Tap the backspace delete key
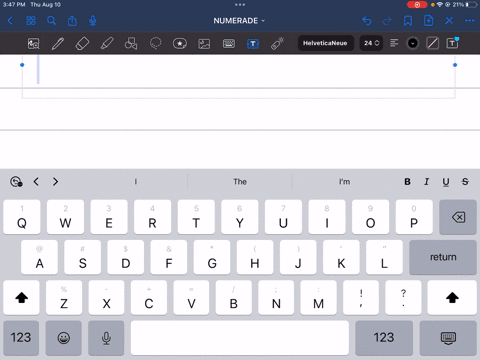Image resolution: width=480 pixels, height=360 pixels. click(x=458, y=217)
